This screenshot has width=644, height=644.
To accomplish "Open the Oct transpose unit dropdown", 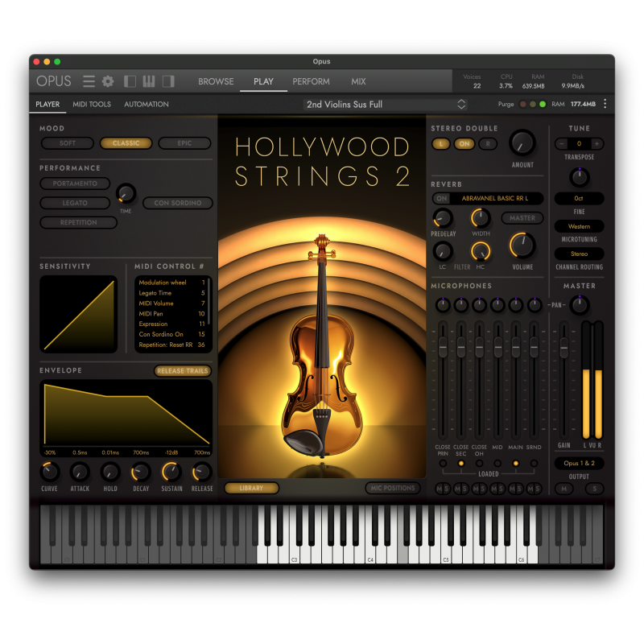I will [x=579, y=198].
